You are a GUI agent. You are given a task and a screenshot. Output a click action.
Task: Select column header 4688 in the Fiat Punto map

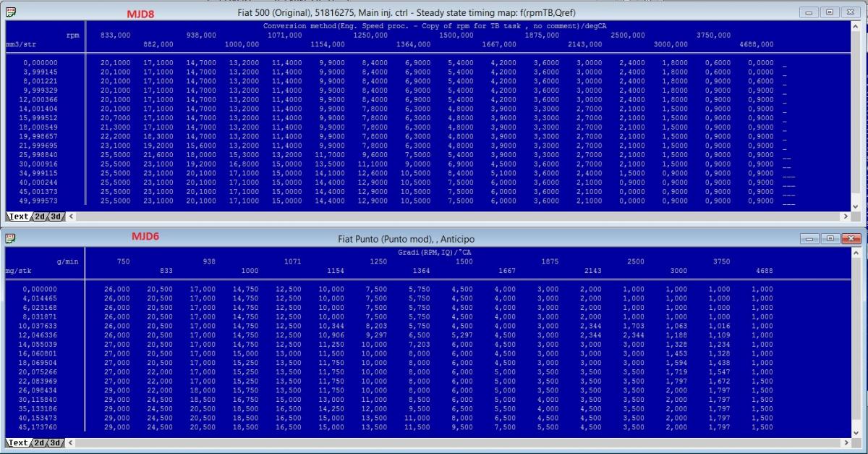point(764,271)
